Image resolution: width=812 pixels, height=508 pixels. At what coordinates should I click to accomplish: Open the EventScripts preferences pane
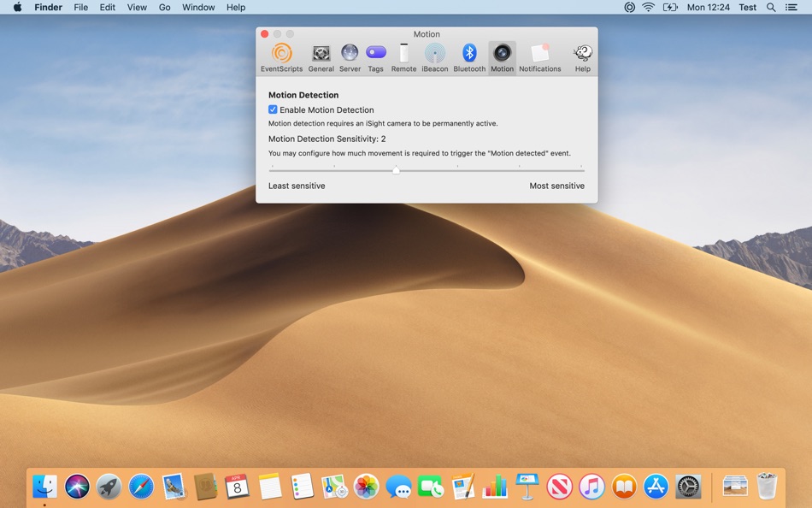[281, 58]
